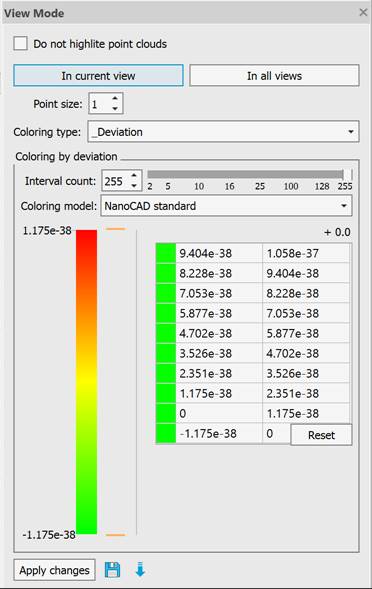This screenshot has height=589, width=372.
Task: Click the + 0.0 offset value
Action: coord(337,232)
